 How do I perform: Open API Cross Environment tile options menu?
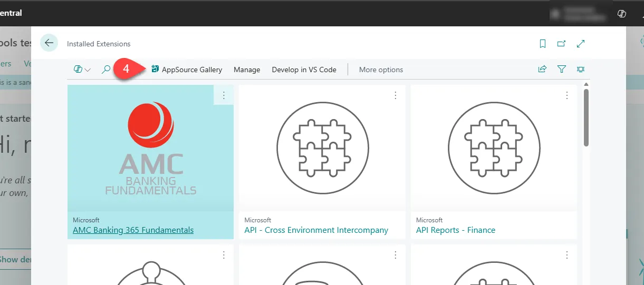(x=396, y=95)
